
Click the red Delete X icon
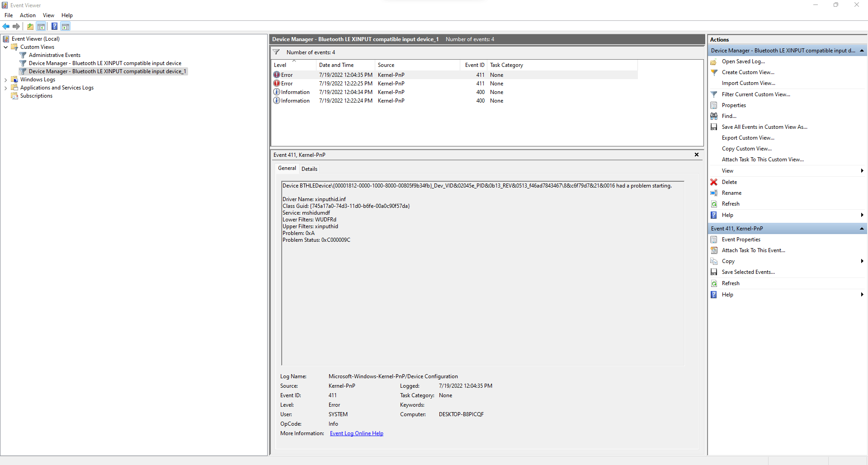(714, 182)
